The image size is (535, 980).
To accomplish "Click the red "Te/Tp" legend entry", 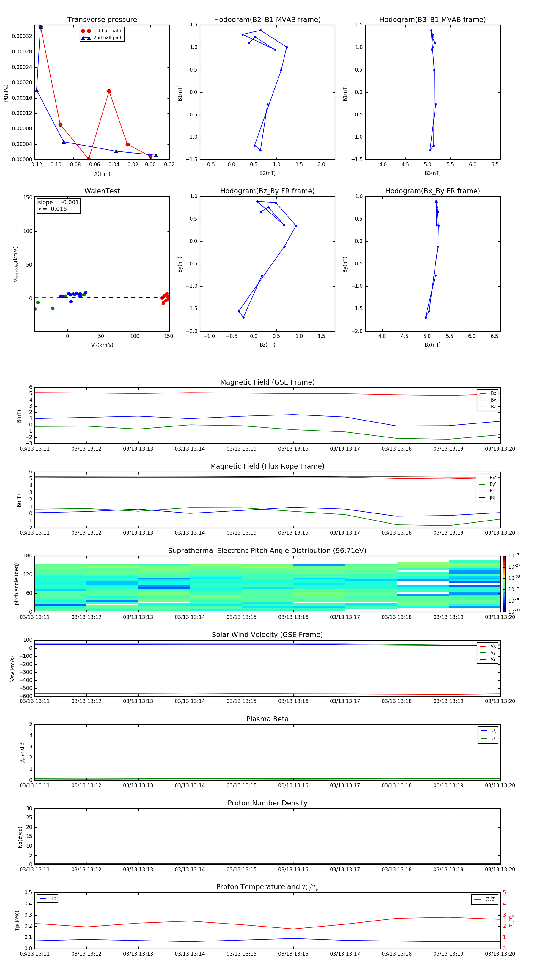I will [485, 899].
